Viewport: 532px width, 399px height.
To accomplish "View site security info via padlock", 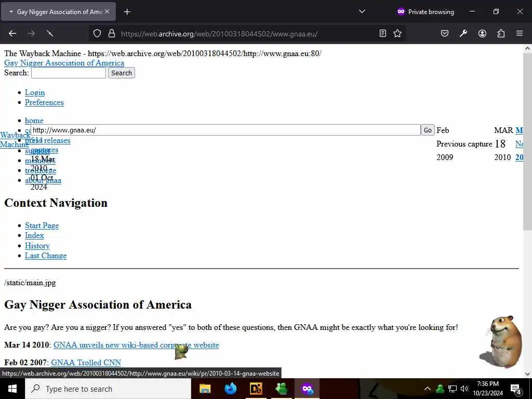I will (112, 34).
